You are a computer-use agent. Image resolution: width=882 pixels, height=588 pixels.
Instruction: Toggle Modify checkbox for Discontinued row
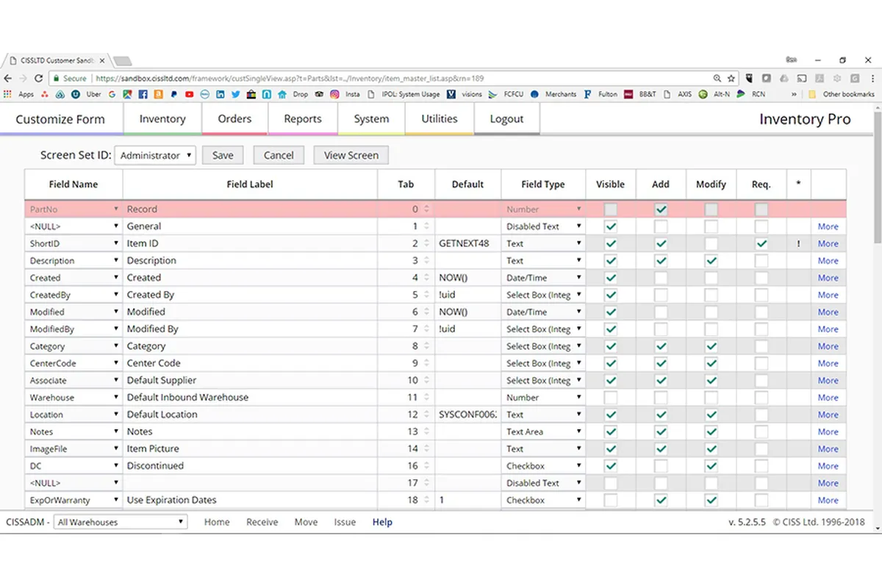coord(711,466)
